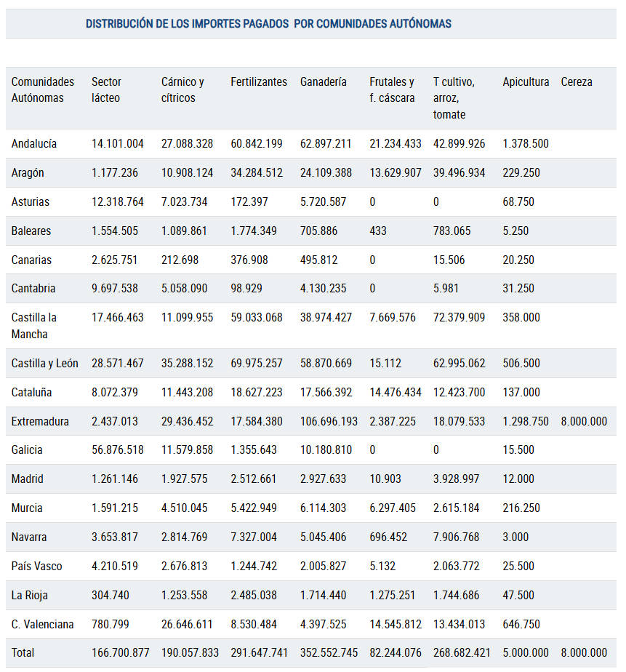Select the Total row label

pos(23,652)
